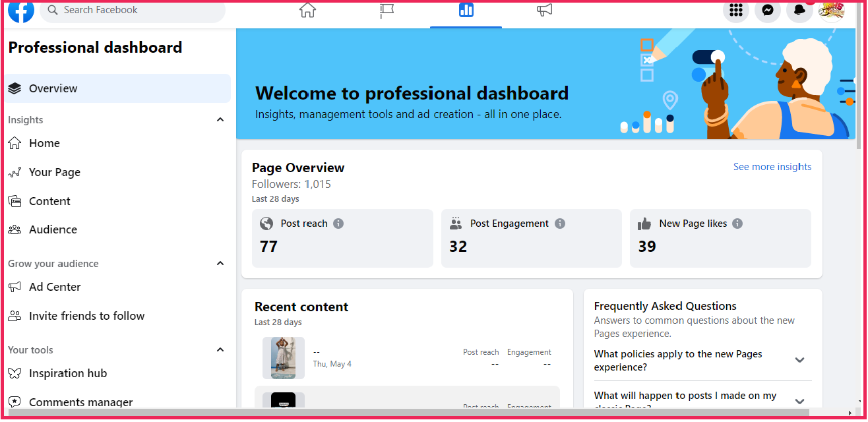Screen dimensions: 868x422
Task: Click the butterfly icon for Inspiration hub
Action: (x=15, y=373)
